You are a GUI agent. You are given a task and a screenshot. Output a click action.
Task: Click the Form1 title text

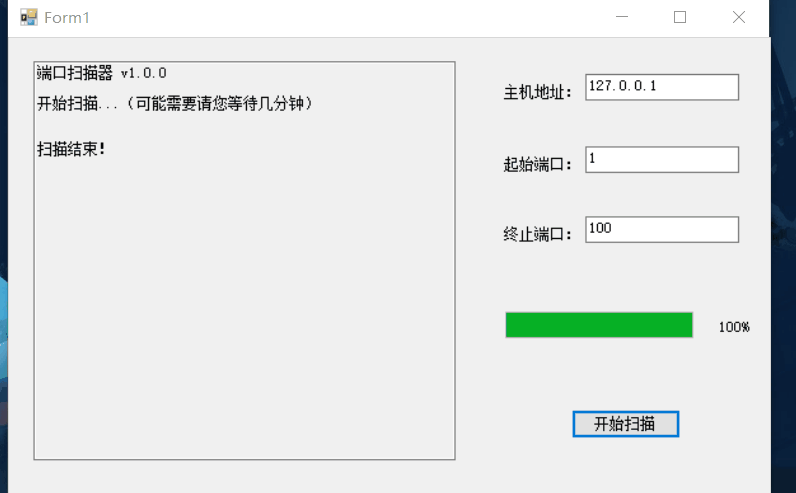tap(67, 18)
